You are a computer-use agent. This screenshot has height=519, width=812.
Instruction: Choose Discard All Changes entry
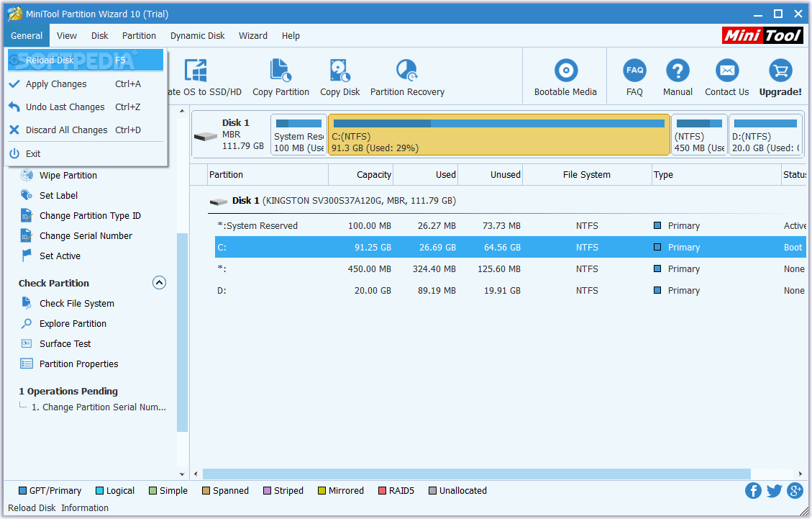[86, 130]
